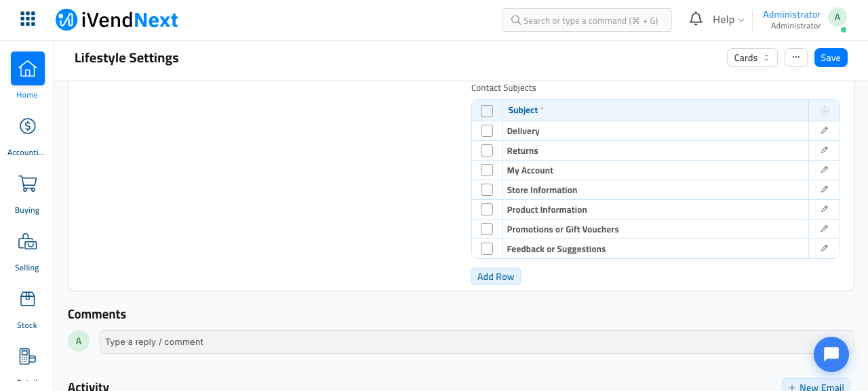Select the Feedback or Suggestions cell
868x391 pixels.
click(x=655, y=249)
